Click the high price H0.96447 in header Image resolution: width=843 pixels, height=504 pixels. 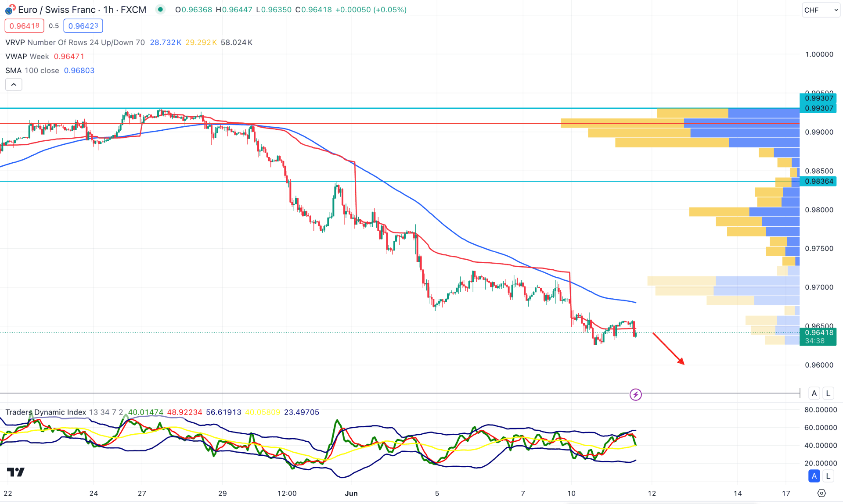(x=234, y=10)
